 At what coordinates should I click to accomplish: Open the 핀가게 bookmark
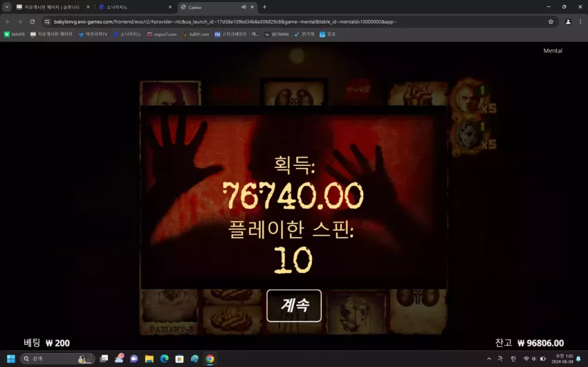click(x=304, y=34)
